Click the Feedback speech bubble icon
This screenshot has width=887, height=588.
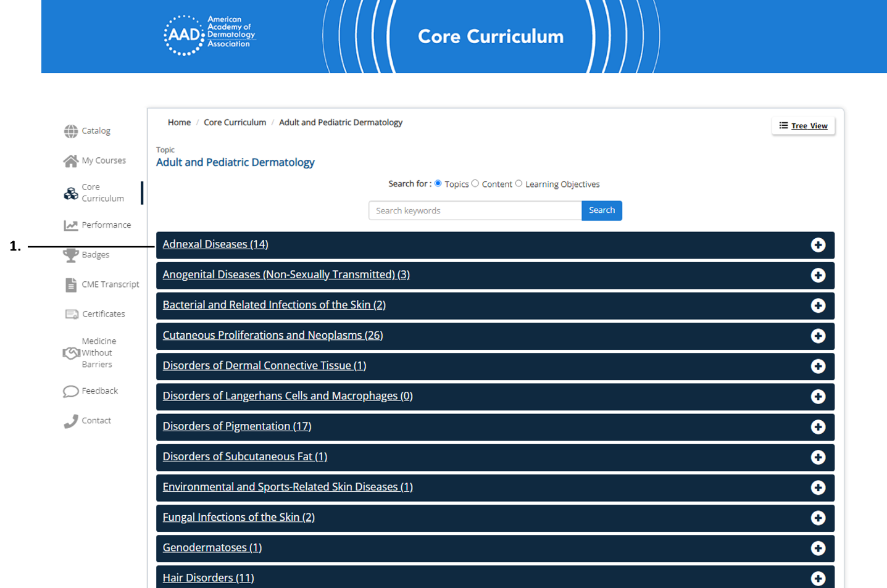pyautogui.click(x=71, y=391)
